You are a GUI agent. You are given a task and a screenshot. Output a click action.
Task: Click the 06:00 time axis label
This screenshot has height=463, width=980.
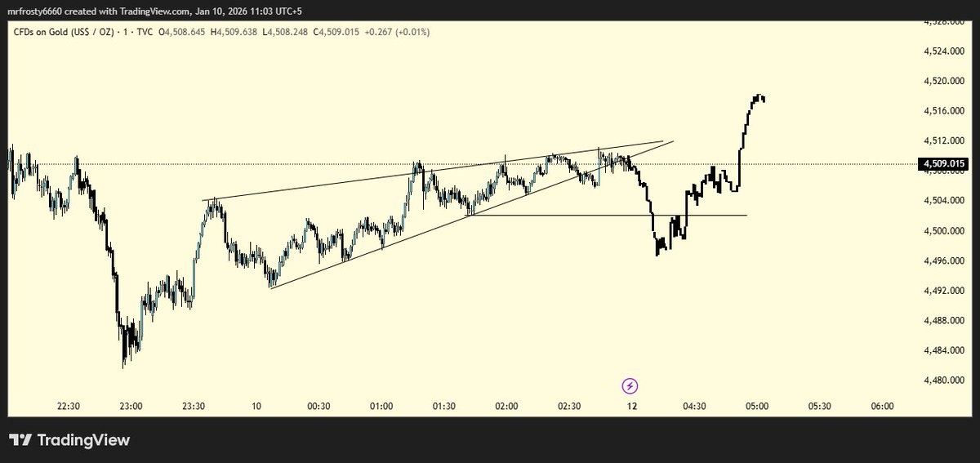click(x=882, y=406)
